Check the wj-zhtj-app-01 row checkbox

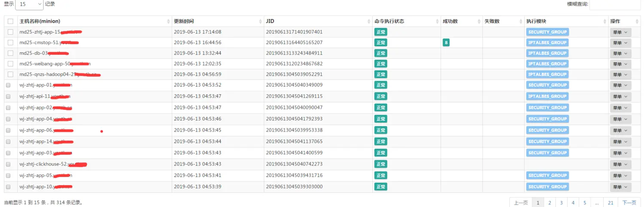pyautogui.click(x=8, y=85)
